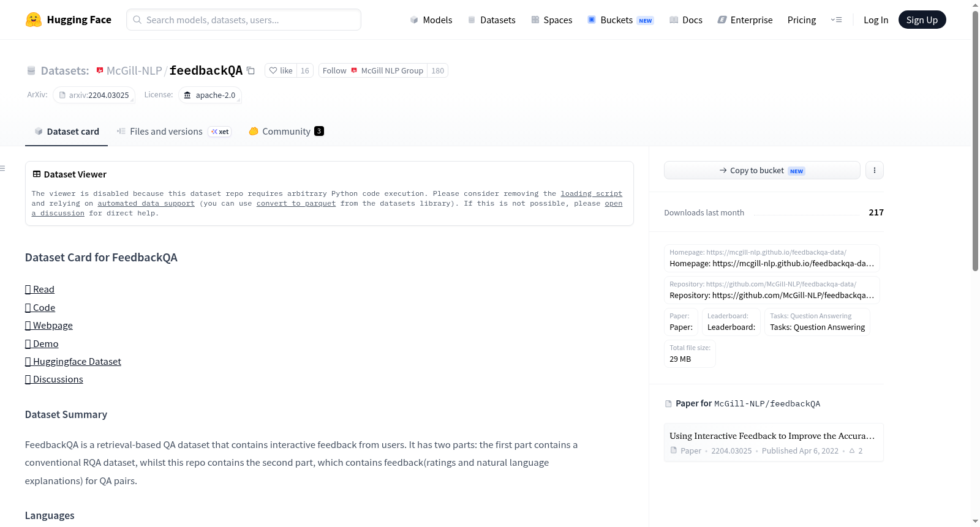Click the xet badge on Files tab
Image resolution: width=980 pixels, height=527 pixels.
[x=220, y=132]
